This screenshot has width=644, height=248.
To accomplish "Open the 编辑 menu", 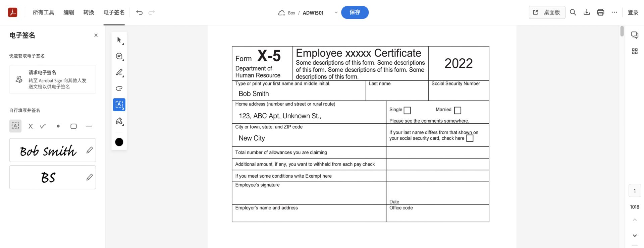I will click(69, 12).
